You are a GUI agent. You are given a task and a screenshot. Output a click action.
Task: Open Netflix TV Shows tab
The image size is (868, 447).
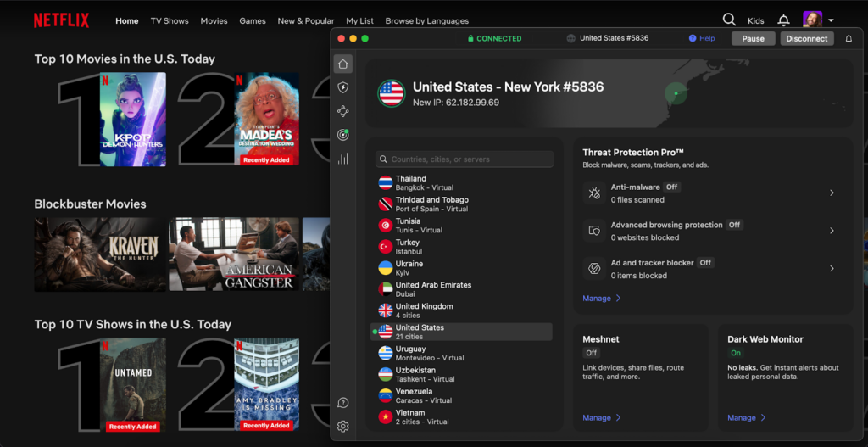170,21
